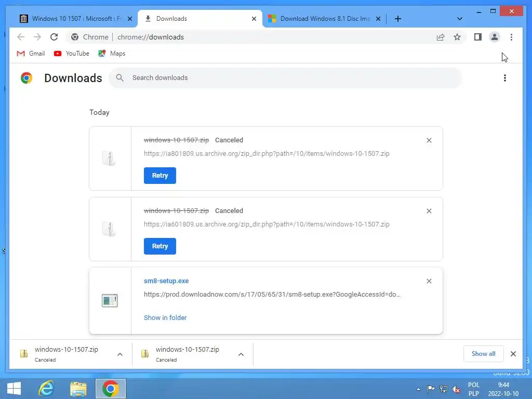Click Show in folder for sm8-setup.exe
Screen dimensions: 532x399
click(165, 317)
